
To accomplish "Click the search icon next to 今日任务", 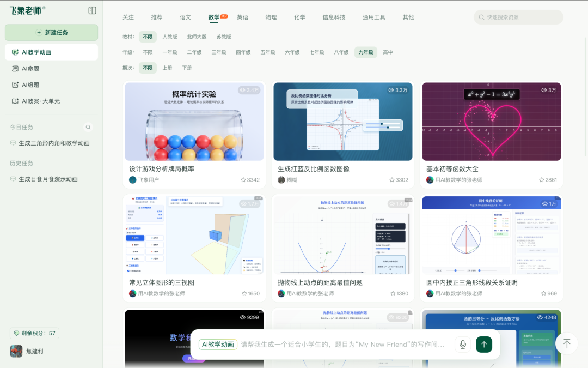I will pyautogui.click(x=88, y=127).
